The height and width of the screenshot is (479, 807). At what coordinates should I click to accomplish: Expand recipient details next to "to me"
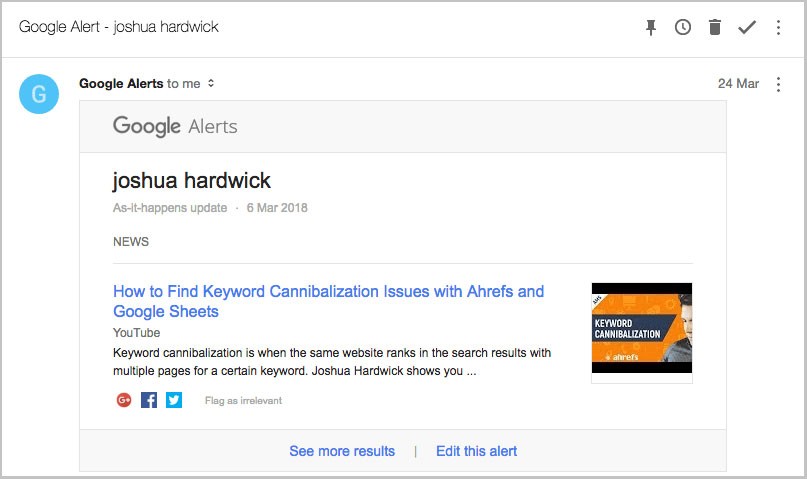click(212, 84)
